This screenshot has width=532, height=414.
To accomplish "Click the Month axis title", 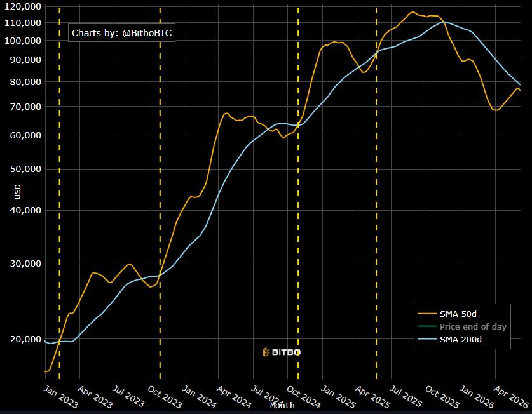I will click(x=282, y=405).
